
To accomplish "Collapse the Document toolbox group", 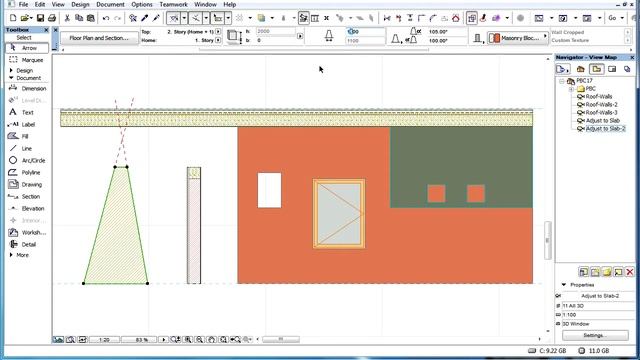I will (x=11, y=78).
